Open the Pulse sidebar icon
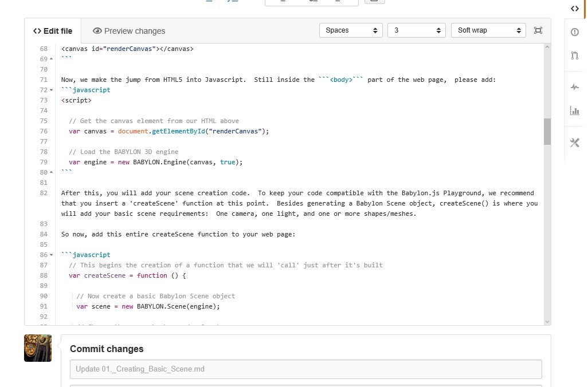Image resolution: width=588 pixels, height=387 pixels. (574, 87)
